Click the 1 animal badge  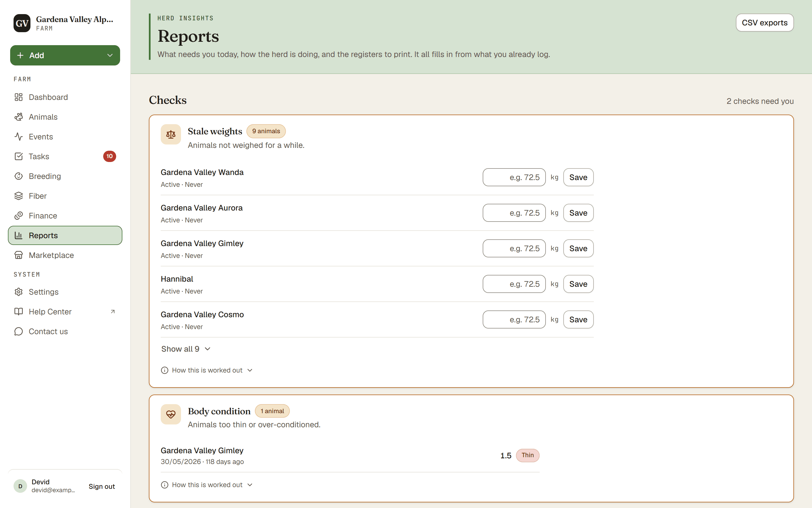pyautogui.click(x=272, y=411)
